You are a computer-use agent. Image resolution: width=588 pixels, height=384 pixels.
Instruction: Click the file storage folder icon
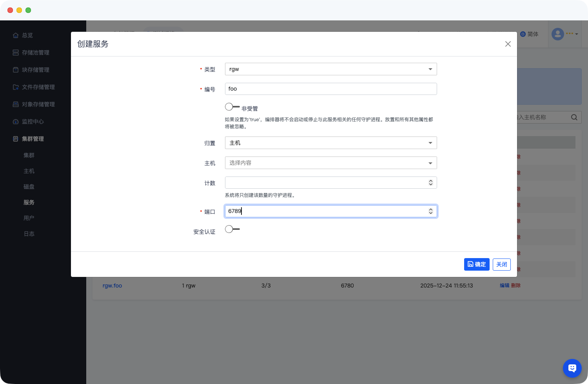pos(16,87)
